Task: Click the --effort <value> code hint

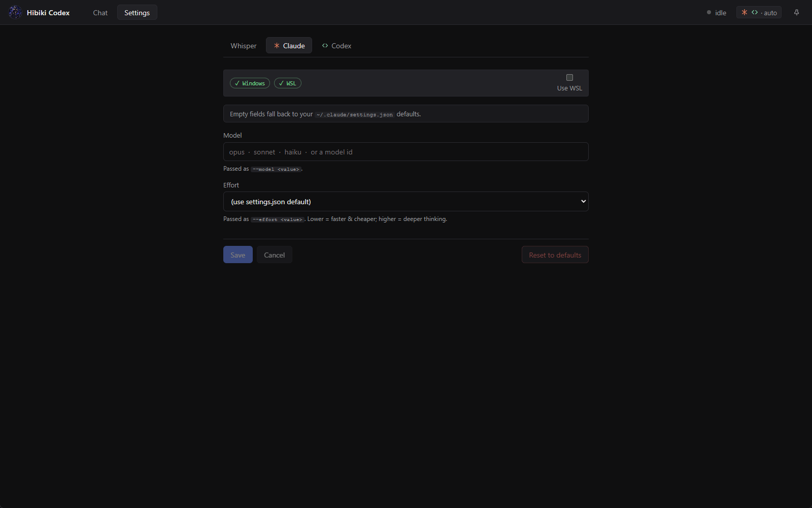Action: [278, 219]
